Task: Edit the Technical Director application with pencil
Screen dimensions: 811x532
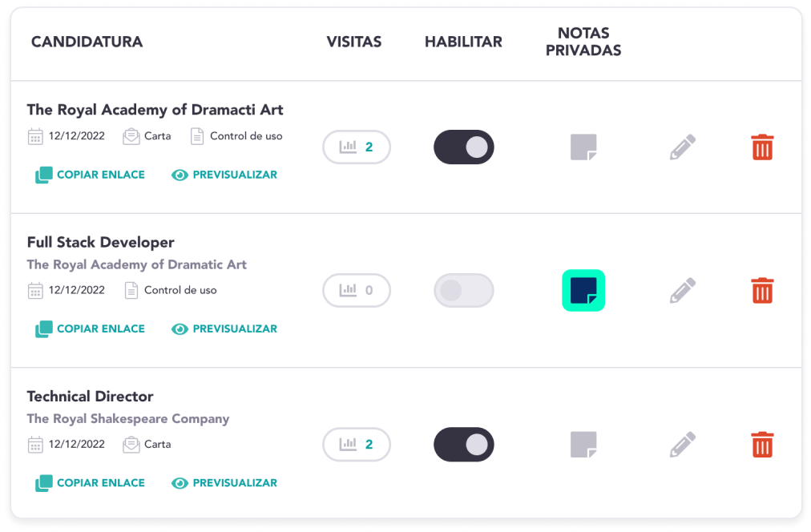Action: click(x=682, y=445)
